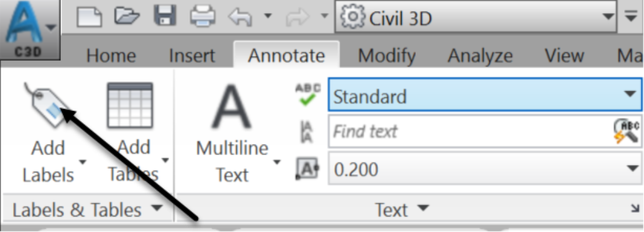Click the New drawing icon
This screenshot has width=644, height=232.
point(89,17)
